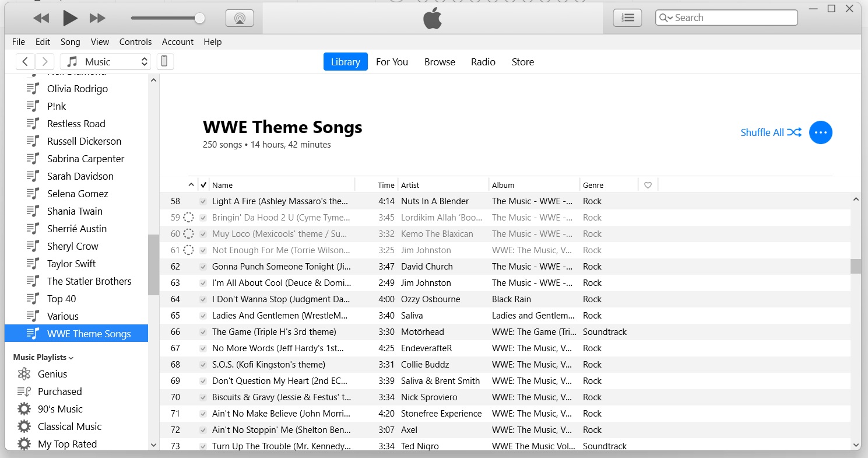Toggle the checkbox for I Don't Wanna Stop
Image resolution: width=868 pixels, height=458 pixels.
(x=203, y=299)
